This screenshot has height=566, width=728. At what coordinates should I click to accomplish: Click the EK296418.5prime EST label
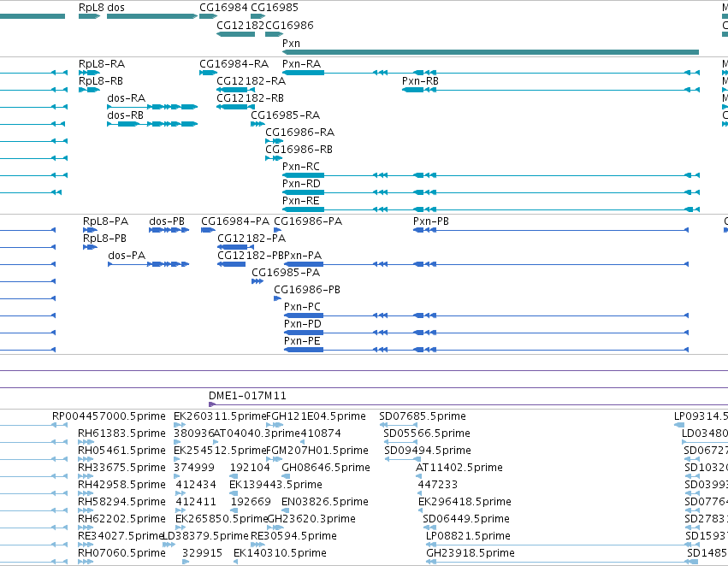(x=465, y=502)
